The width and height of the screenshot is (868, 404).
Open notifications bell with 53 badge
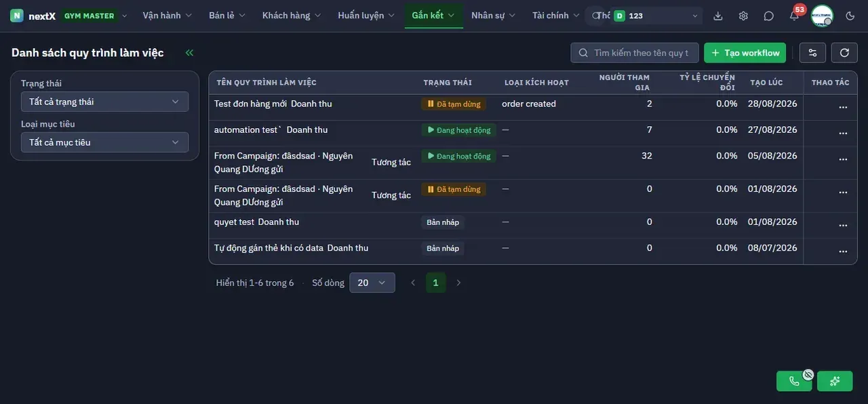point(794,16)
